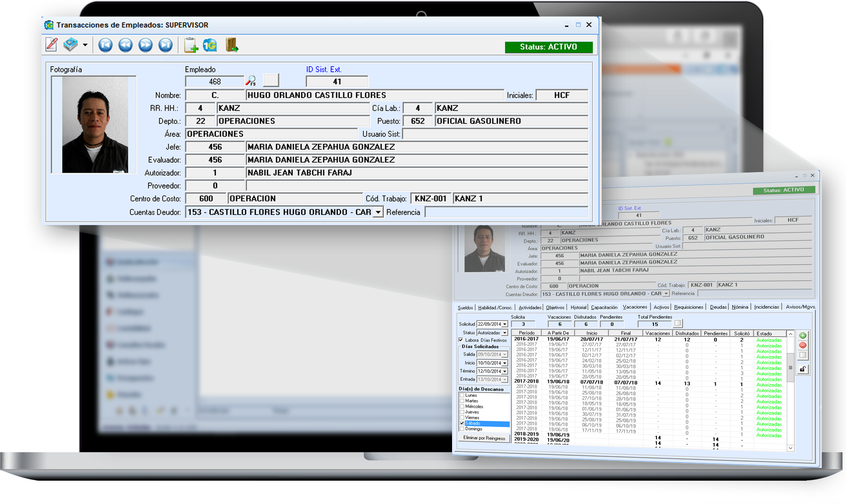Switch to the Capacitación tab

click(604, 308)
